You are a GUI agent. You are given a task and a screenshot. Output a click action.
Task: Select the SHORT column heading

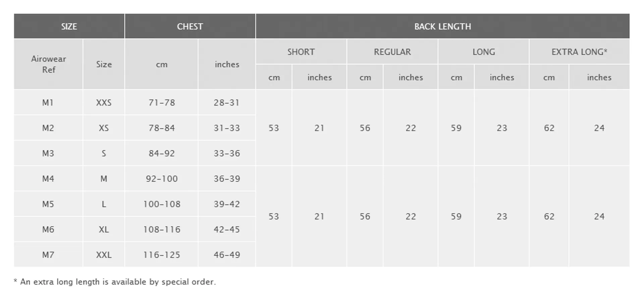[301, 52]
